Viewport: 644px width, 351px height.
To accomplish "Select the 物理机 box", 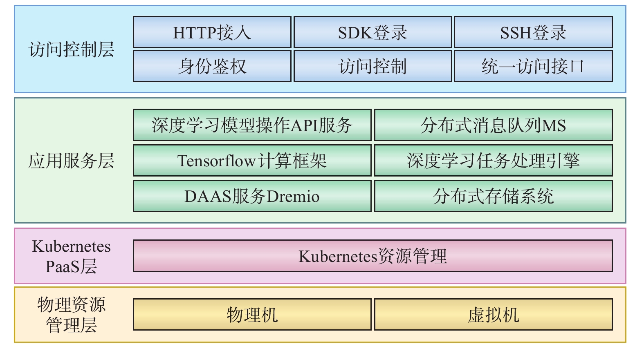I will 252,315.
